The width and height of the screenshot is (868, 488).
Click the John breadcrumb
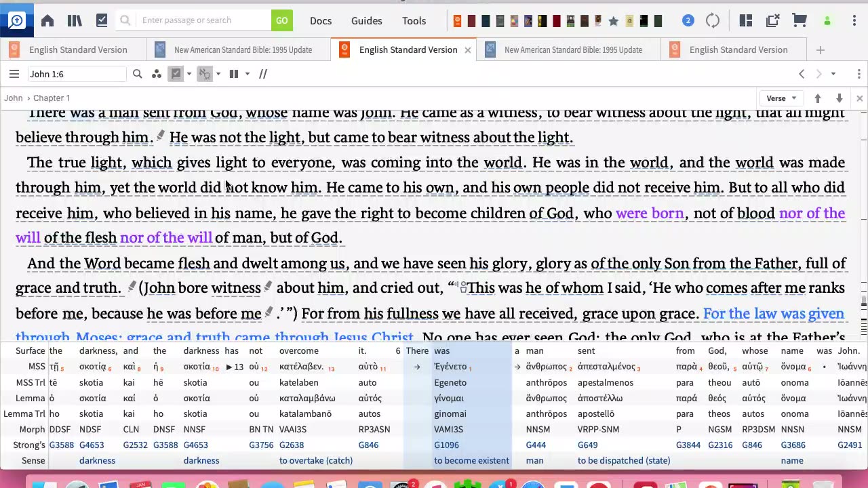(13, 98)
